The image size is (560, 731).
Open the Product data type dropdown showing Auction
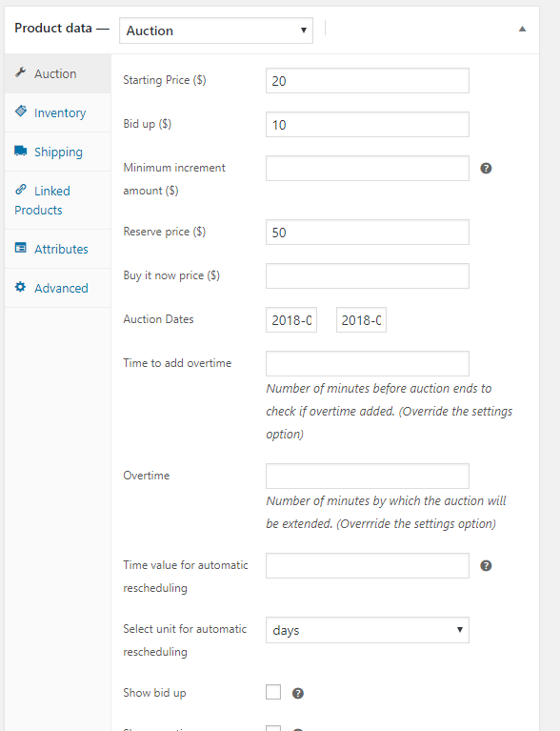(216, 30)
